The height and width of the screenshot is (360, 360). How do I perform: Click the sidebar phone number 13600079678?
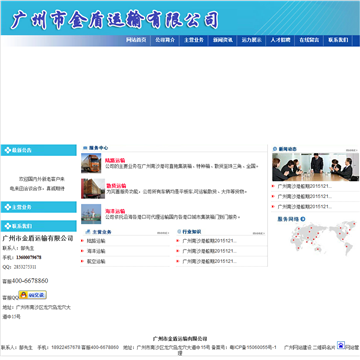coord(29,257)
